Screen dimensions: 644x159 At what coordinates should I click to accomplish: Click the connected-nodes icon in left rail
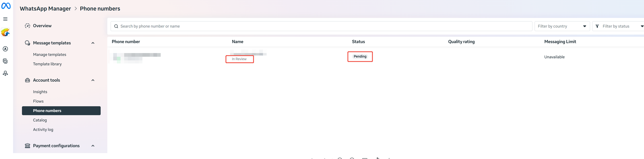[5, 73]
